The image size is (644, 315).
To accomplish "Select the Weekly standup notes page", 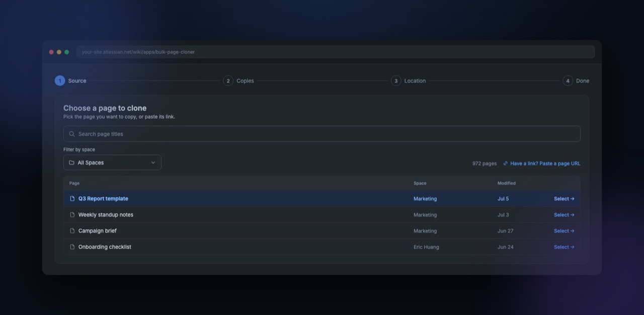I will click(564, 215).
